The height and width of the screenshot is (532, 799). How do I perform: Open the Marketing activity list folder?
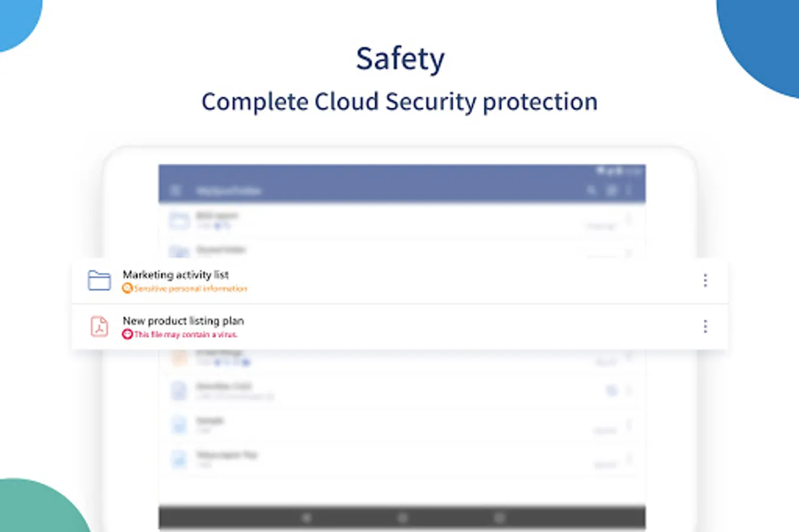[176, 274]
